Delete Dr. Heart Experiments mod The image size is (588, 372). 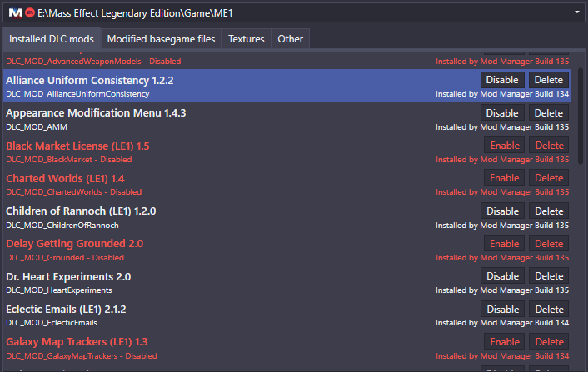point(549,276)
